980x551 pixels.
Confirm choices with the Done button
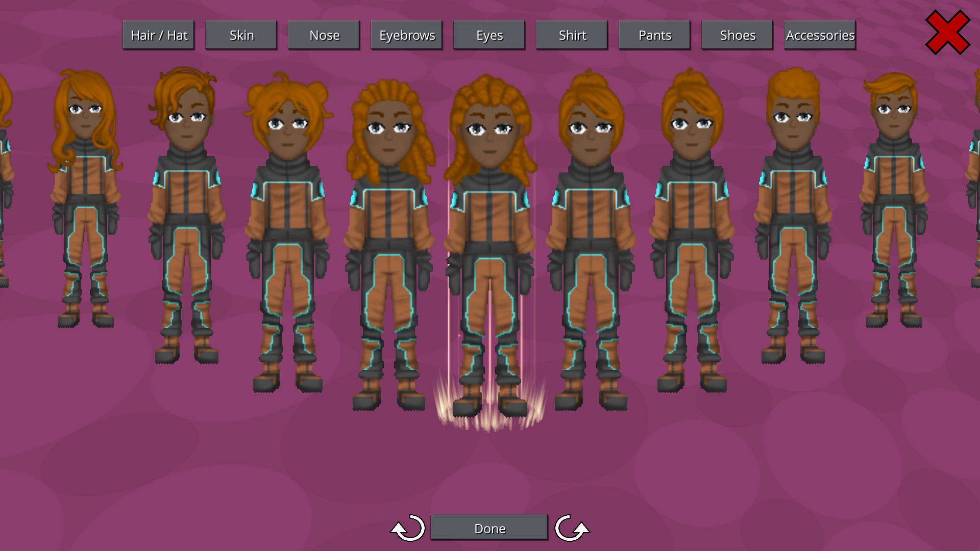click(x=489, y=528)
